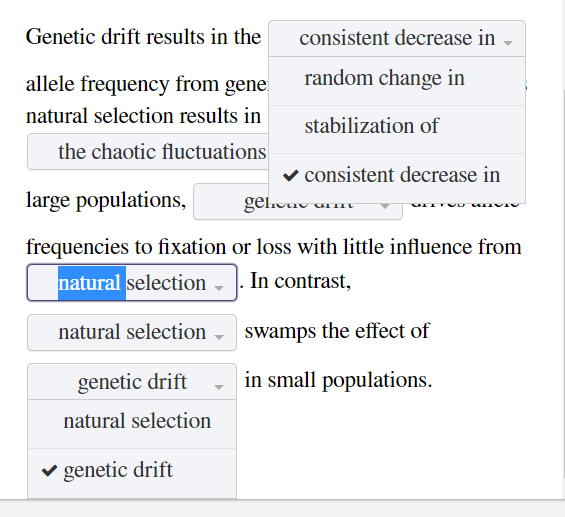
Task: Choose "stabilization of" option
Action: point(397,129)
